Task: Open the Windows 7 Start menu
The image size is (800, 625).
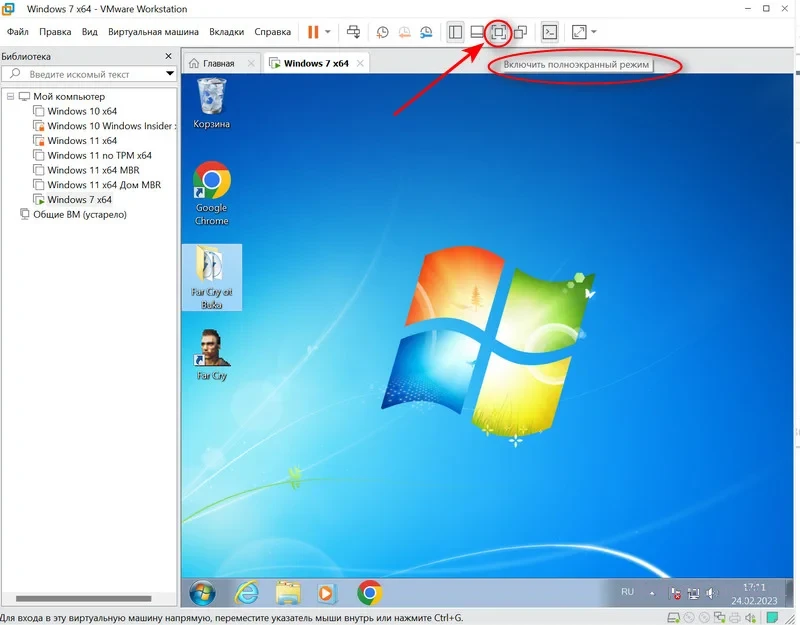Action: click(x=203, y=593)
